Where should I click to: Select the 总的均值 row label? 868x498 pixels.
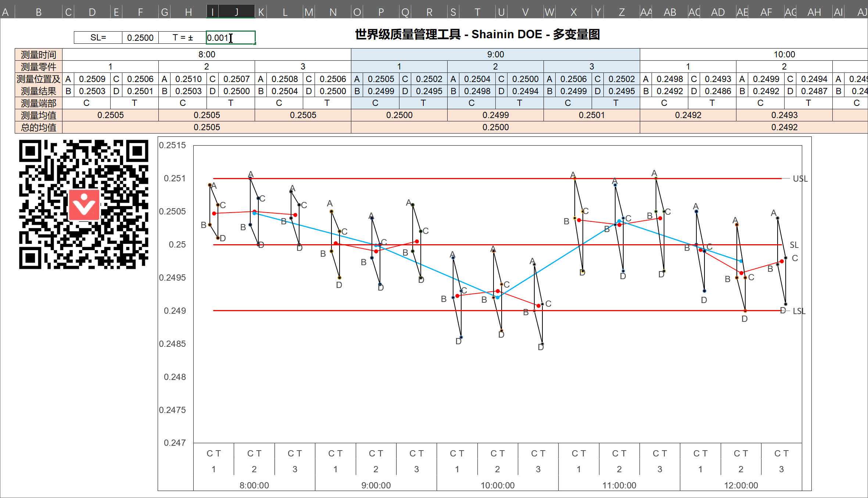tap(39, 127)
